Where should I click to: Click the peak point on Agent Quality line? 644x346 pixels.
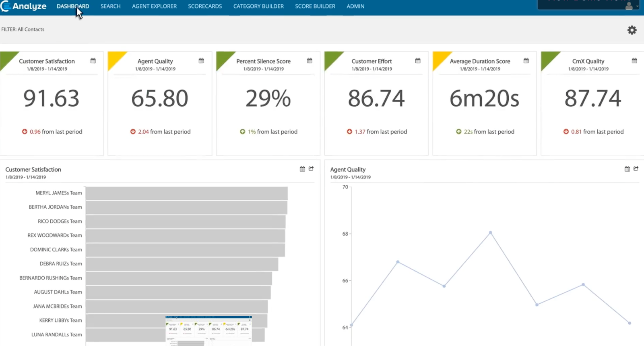pos(490,232)
